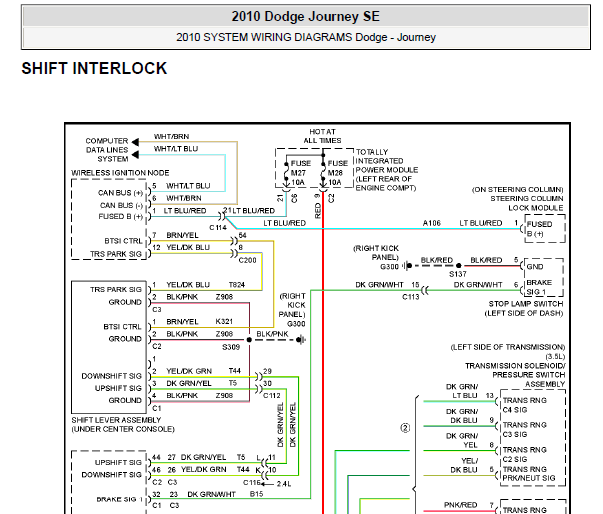Select the 'C113' connector label
603x514 pixels.
point(411,297)
